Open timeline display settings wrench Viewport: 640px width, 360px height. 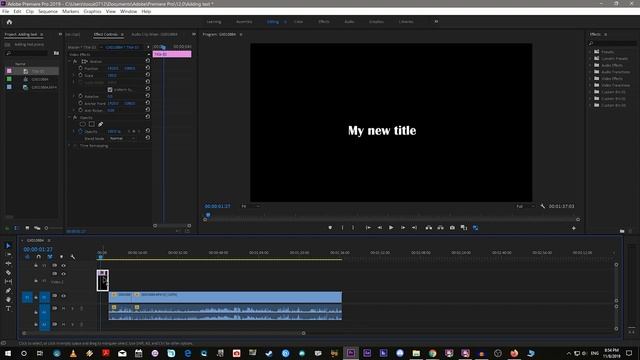pos(73,257)
